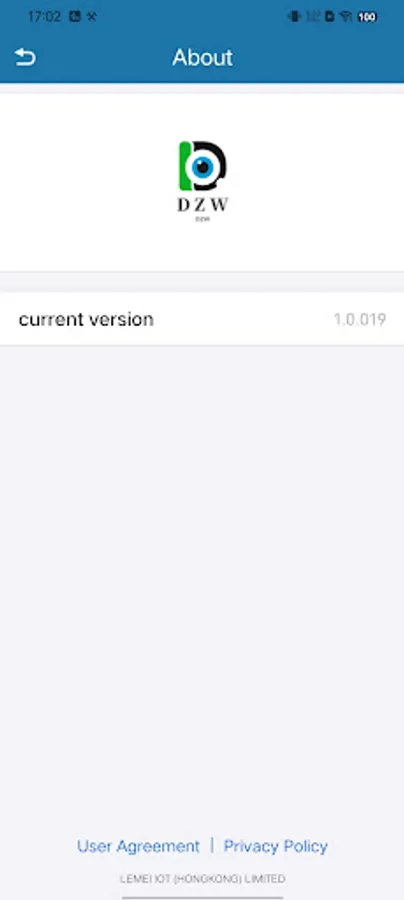Image resolution: width=404 pixels, height=900 pixels.
Task: Tap the small text beneath DZW lettering
Action: (203, 219)
